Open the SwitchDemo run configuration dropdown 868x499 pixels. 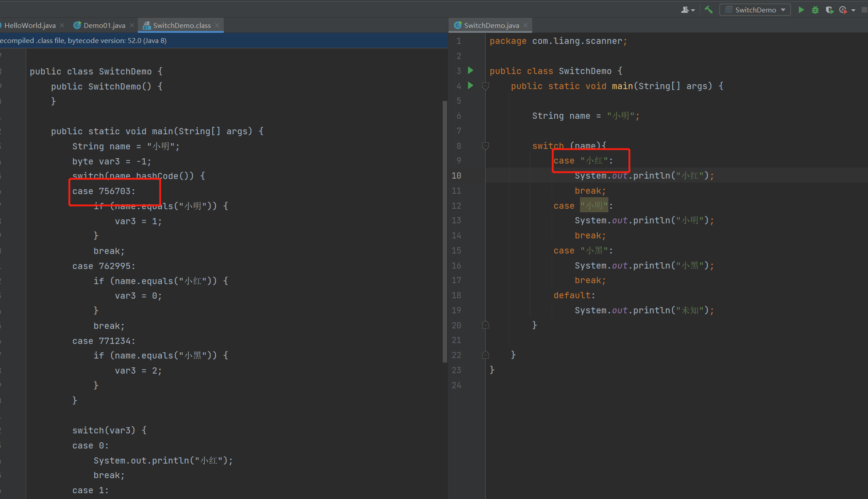[x=755, y=9]
